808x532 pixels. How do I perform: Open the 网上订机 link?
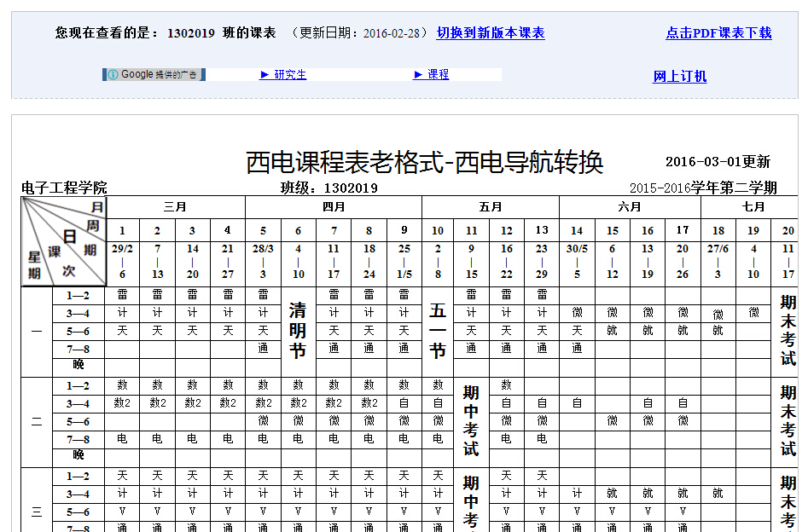(x=680, y=77)
